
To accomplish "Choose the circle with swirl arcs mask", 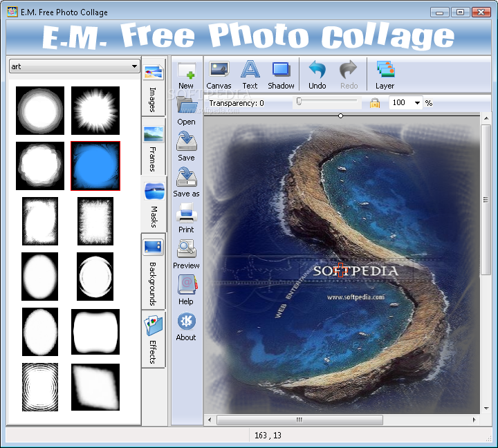I will [95, 277].
